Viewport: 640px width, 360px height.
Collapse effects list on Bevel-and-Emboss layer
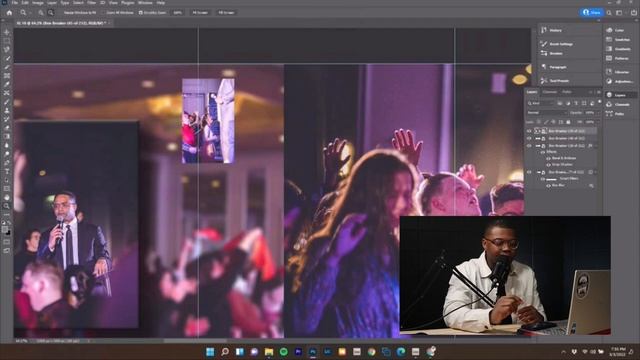pyautogui.click(x=596, y=146)
